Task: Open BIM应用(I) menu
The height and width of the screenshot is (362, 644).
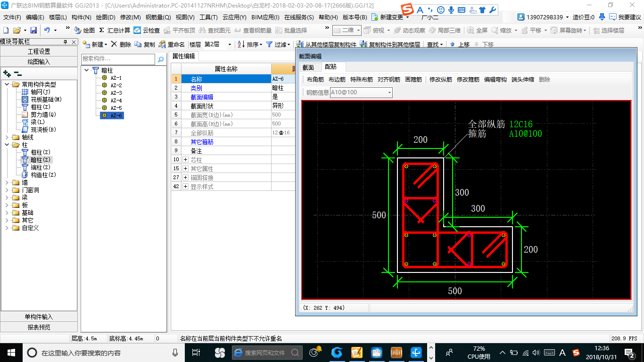Action: click(265, 17)
